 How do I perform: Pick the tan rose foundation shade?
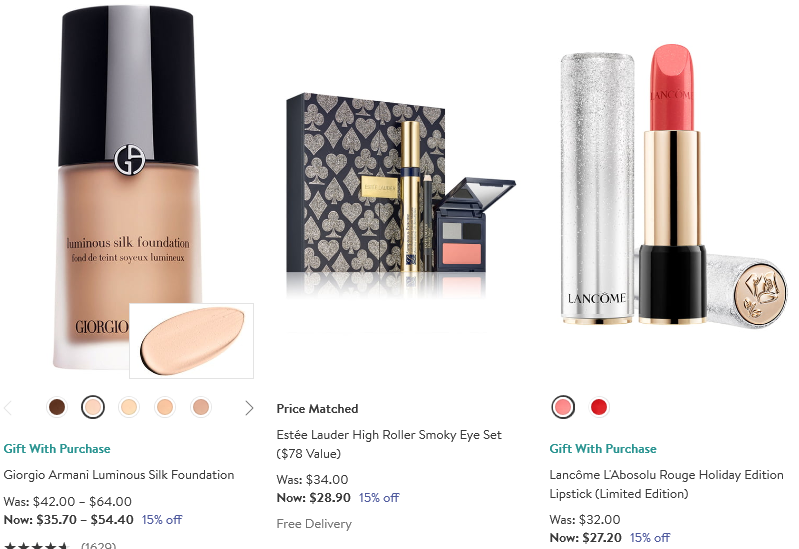tap(201, 407)
